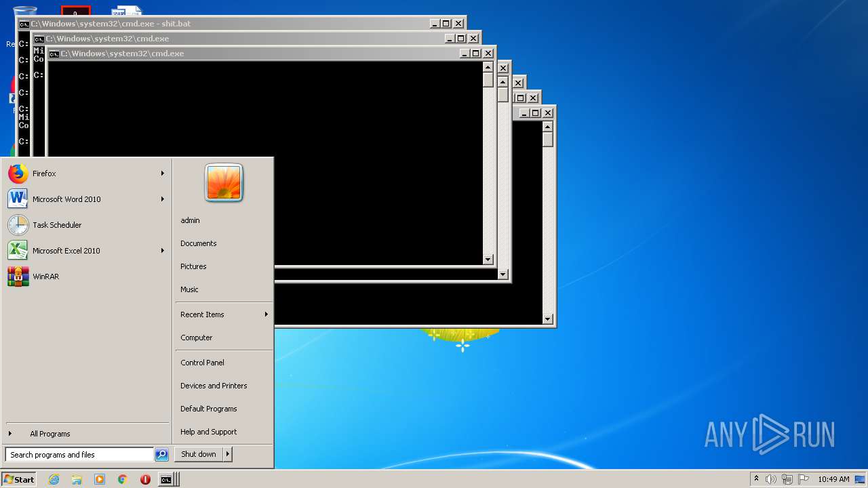Click second cmd window scroll down arrow
868x488 pixels.
[502, 274]
